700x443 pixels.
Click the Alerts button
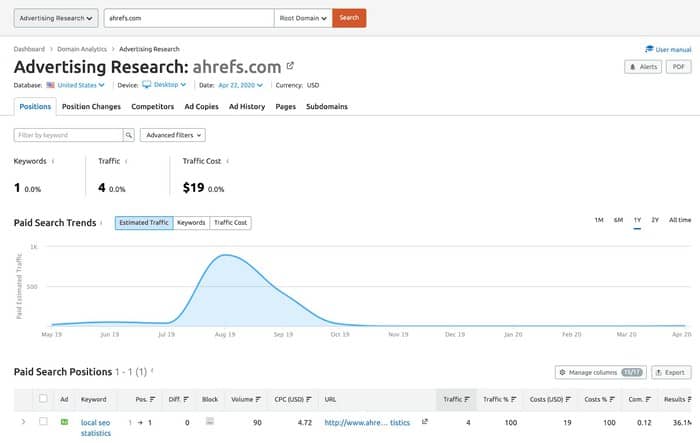pos(643,67)
